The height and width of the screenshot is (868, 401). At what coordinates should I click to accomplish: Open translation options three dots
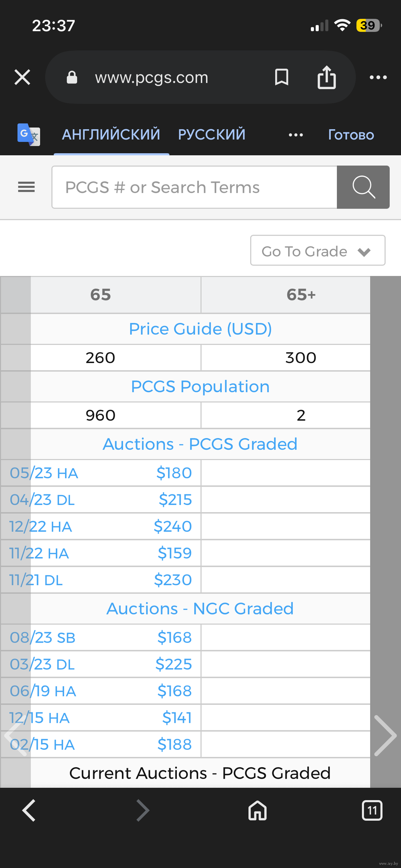[x=296, y=135]
